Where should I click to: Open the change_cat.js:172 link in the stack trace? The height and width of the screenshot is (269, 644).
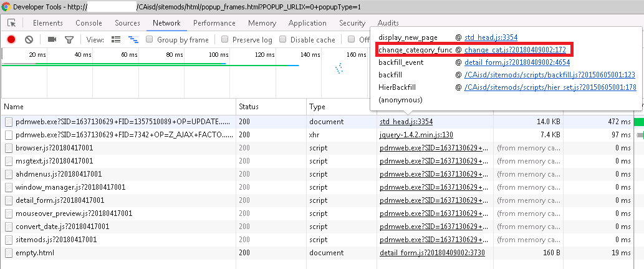coord(514,50)
